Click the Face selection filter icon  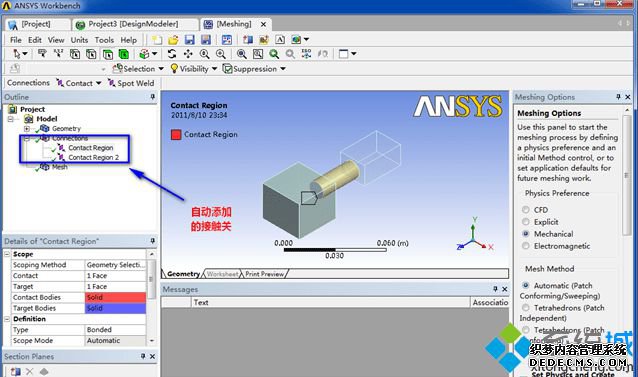click(x=107, y=54)
